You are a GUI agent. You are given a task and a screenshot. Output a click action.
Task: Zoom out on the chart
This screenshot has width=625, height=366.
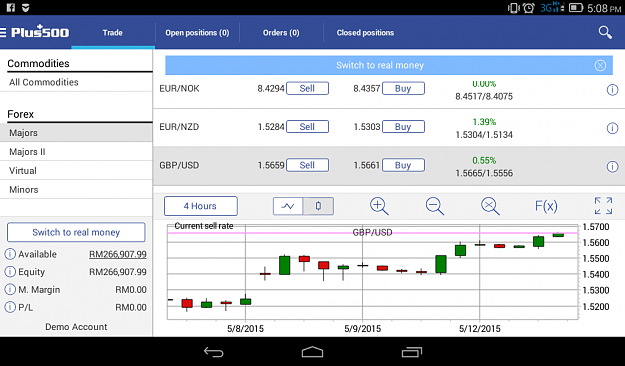(x=434, y=206)
